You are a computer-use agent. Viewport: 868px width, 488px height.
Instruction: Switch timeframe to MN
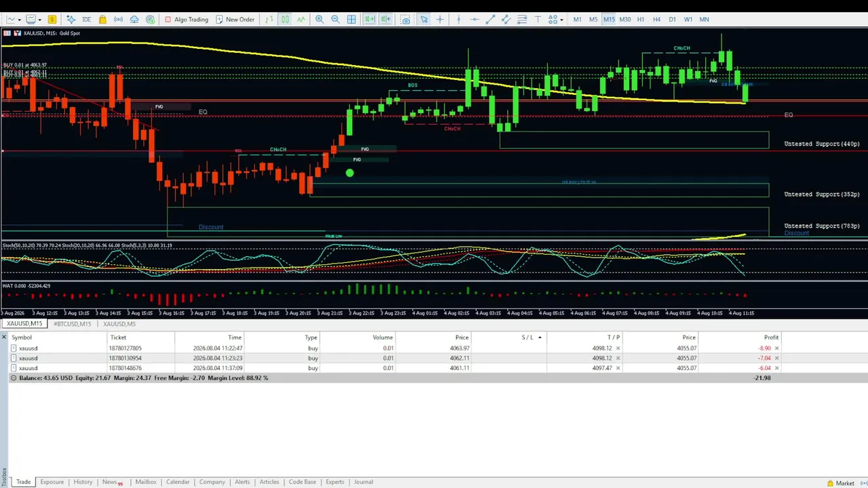(x=704, y=19)
